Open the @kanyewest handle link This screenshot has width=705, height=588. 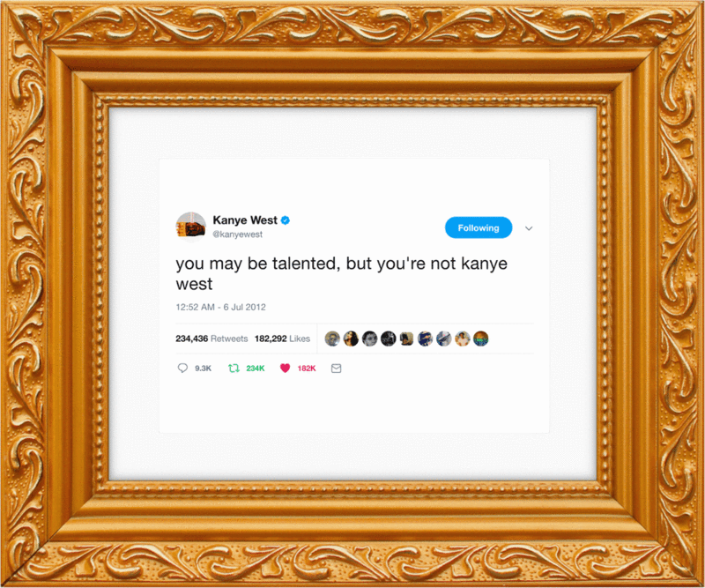(237, 234)
